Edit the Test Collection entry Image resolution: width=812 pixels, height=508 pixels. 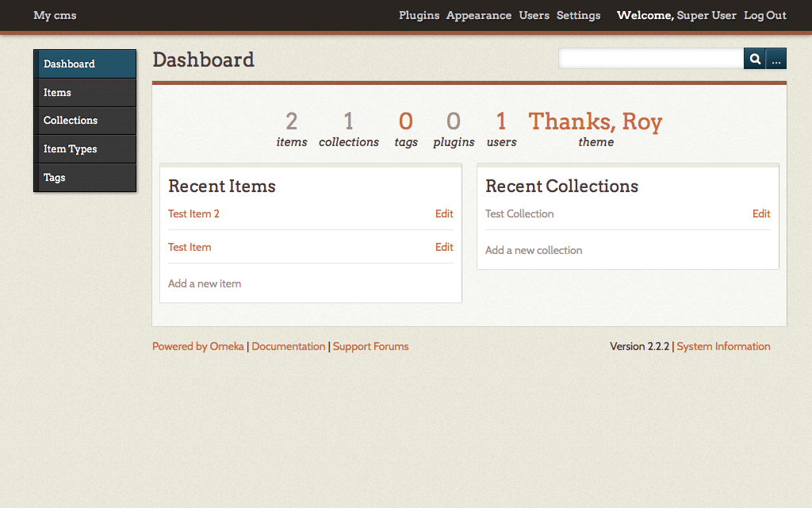(x=761, y=214)
